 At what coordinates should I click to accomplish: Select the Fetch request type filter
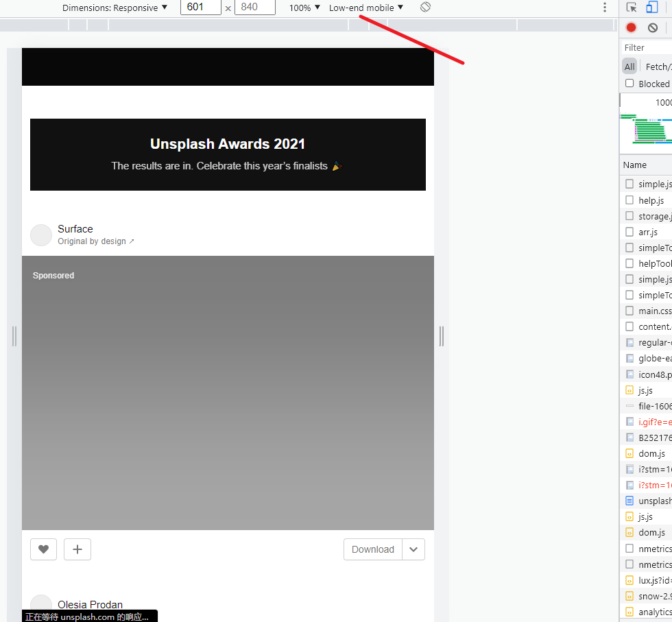tap(658, 67)
